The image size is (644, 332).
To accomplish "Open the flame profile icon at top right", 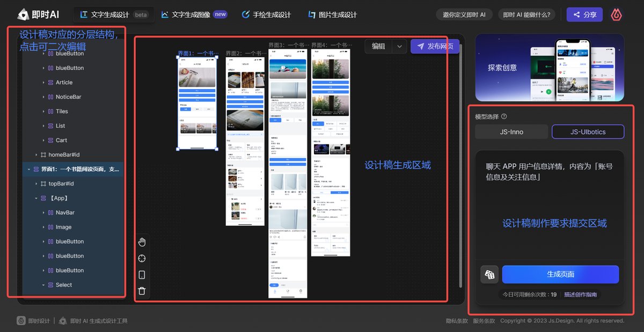I will [x=617, y=14].
